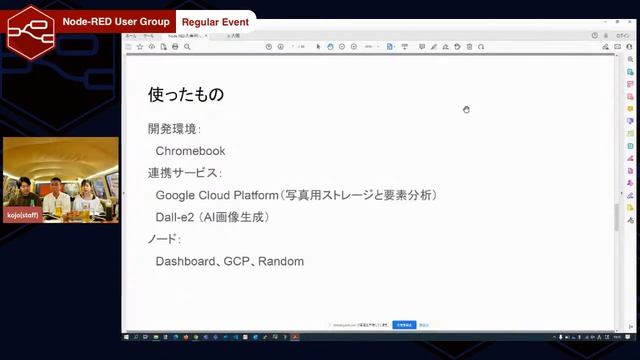Go to previous page with the up arrow

coord(269,47)
